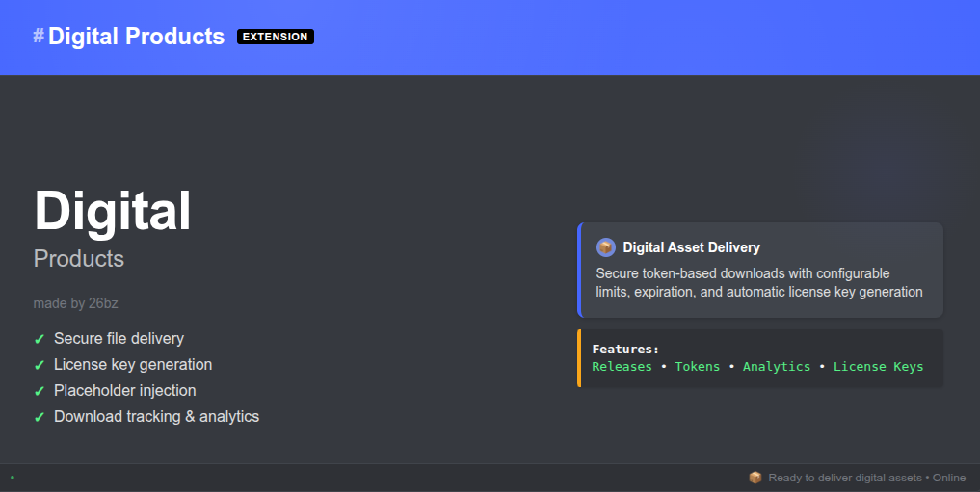
Task: Select the Releases feature text
Action: [622, 367]
